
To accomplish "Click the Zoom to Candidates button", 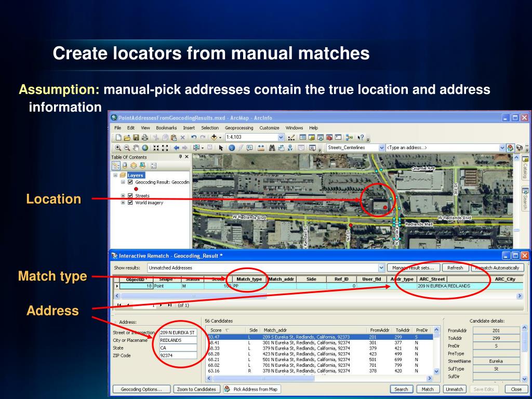I will pos(196,389).
